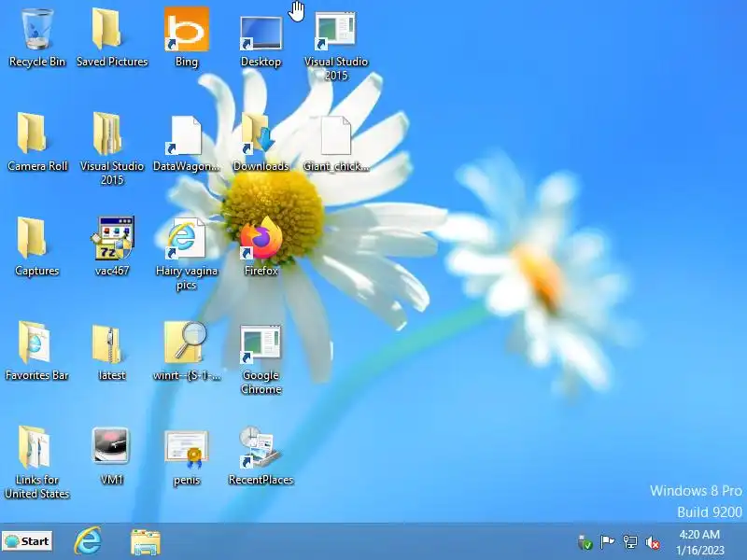The height and width of the screenshot is (560, 747).
Task: Open Action Center flag tray icon
Action: click(608, 542)
